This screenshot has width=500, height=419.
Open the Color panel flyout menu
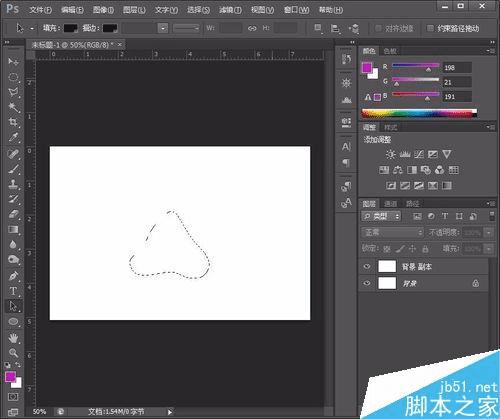[490, 51]
